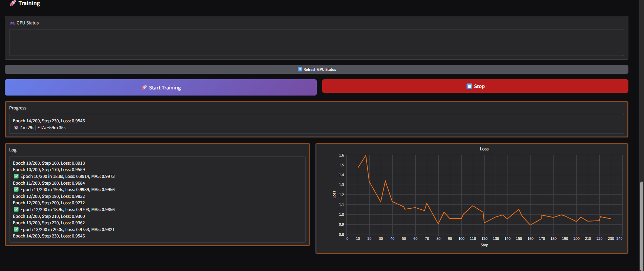The height and width of the screenshot is (271, 644).
Task: Select log line "Step 200, Loss: 0.9272"
Action: 49,203
